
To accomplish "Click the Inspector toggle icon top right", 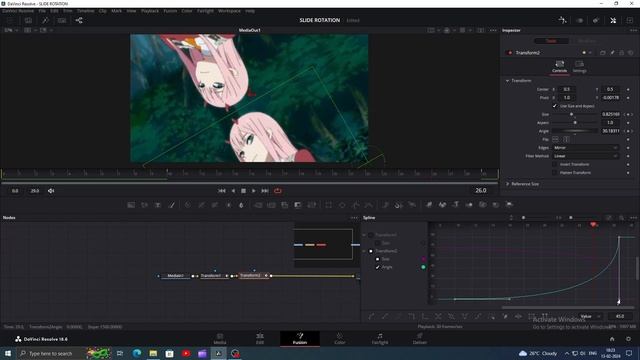I will point(613,20).
